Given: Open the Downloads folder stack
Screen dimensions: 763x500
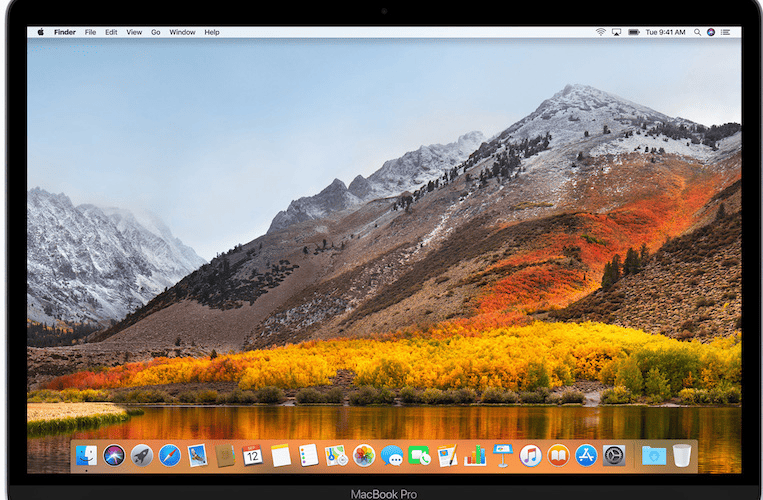Looking at the screenshot, I should (x=654, y=456).
